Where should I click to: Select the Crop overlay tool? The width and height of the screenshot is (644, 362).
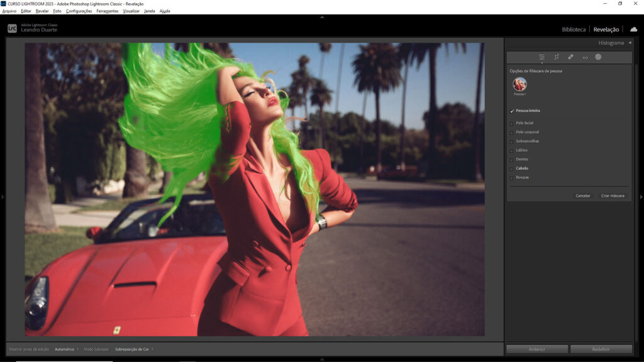click(557, 57)
